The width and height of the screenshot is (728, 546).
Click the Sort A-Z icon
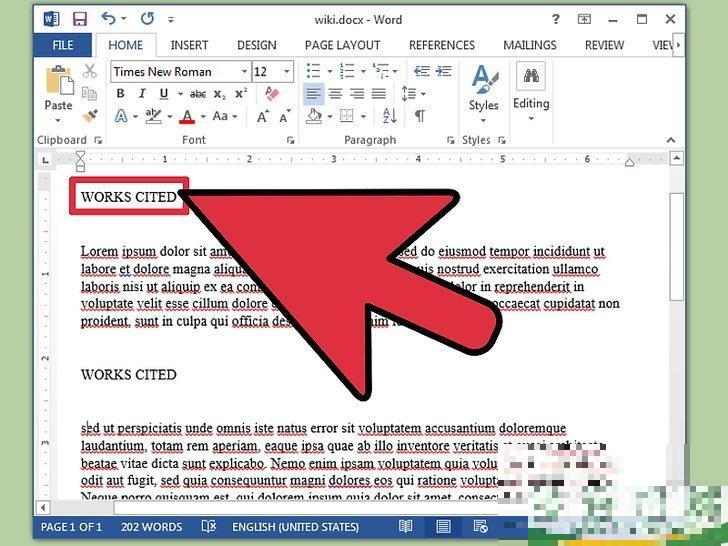[x=390, y=116]
